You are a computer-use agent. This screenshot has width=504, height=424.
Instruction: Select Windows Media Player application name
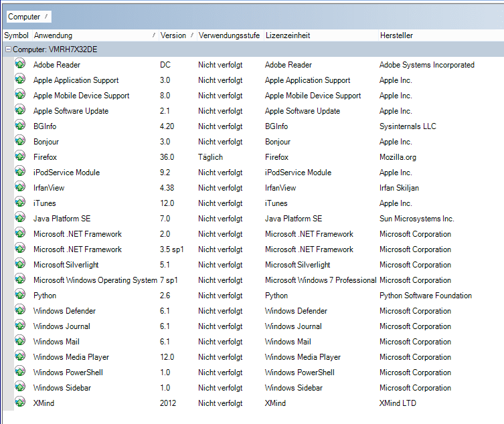point(71,357)
